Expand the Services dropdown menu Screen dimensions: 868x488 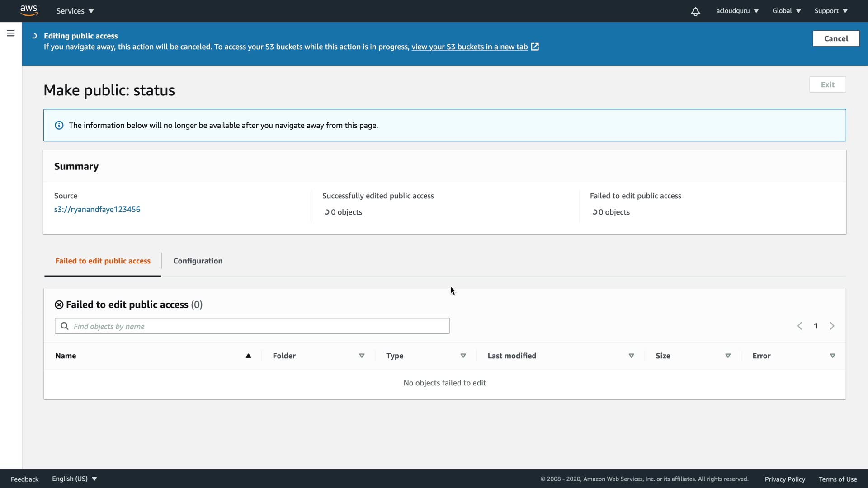[75, 11]
